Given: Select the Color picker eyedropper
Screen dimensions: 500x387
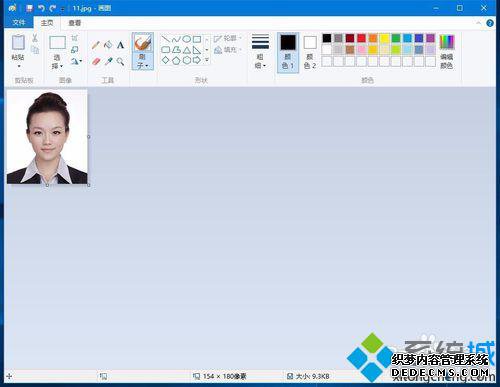Looking at the screenshot, I should (x=108, y=61).
